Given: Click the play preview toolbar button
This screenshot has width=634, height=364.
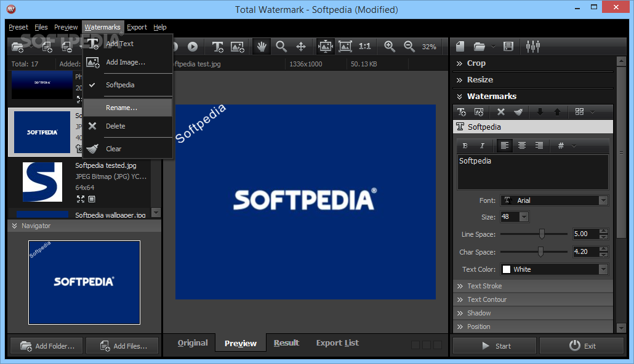Looking at the screenshot, I should click(x=193, y=47).
